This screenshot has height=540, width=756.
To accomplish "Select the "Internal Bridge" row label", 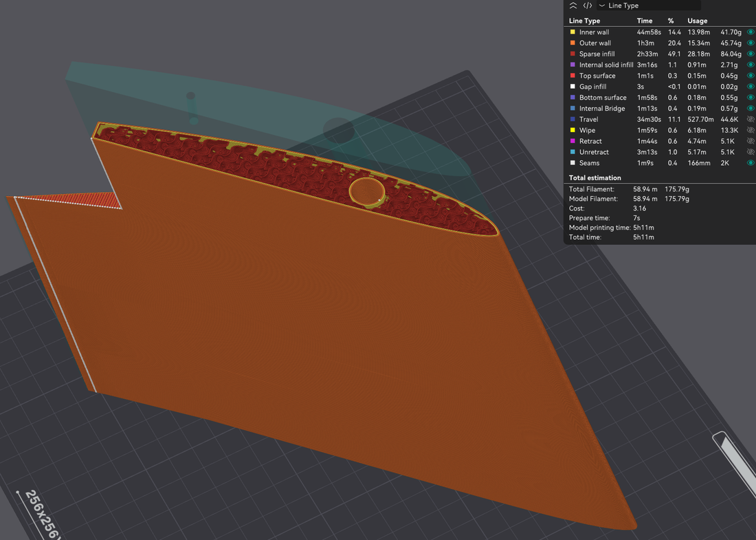I will point(602,109).
